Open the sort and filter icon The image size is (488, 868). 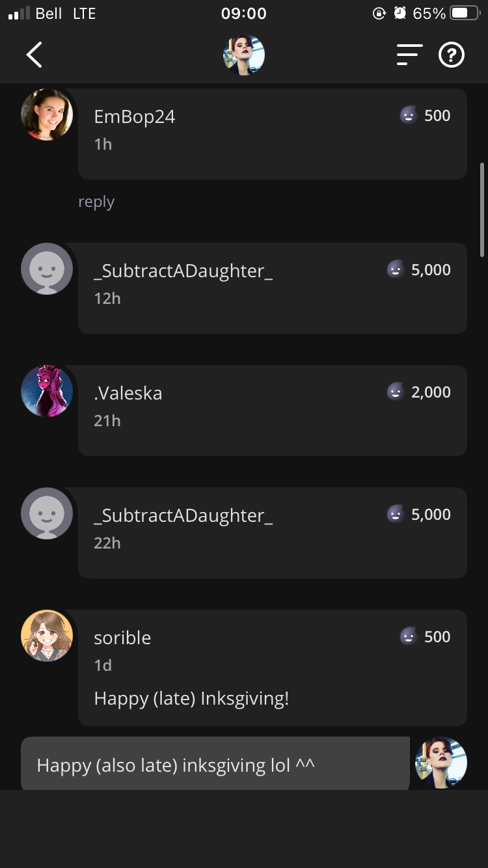409,55
